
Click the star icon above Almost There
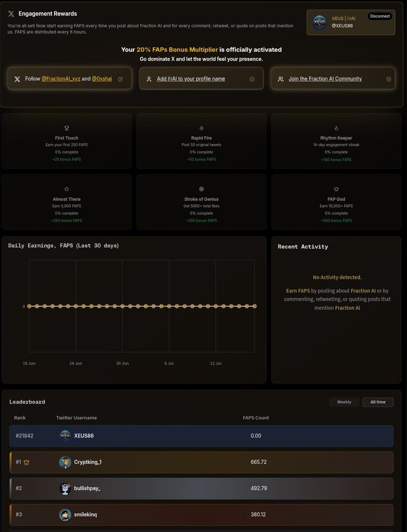click(x=67, y=189)
